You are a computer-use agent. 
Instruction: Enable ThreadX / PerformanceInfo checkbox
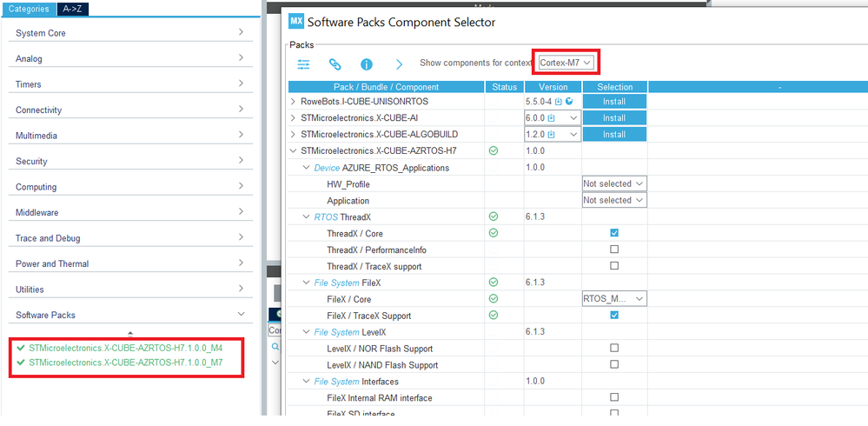click(x=614, y=250)
